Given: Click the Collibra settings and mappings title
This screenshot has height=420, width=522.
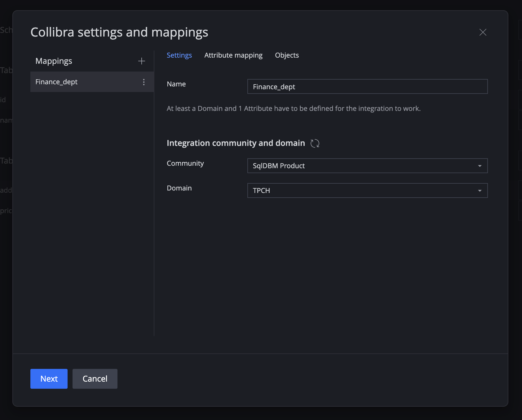Looking at the screenshot, I should tap(119, 32).
